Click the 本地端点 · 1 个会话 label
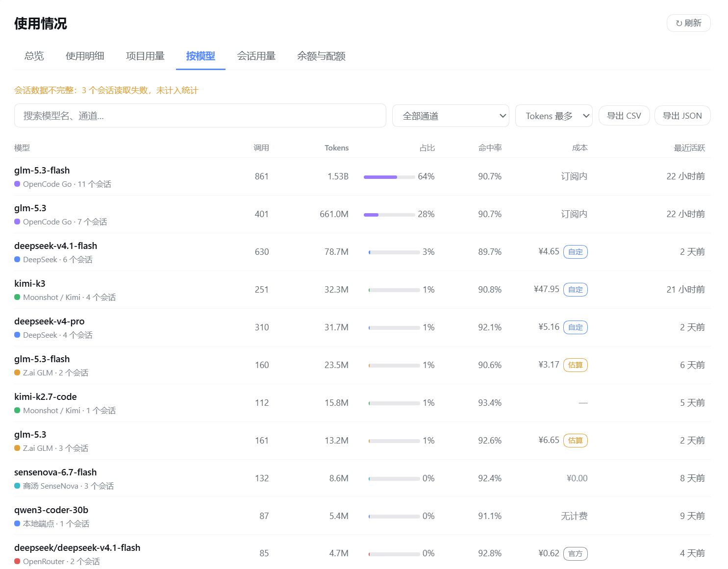Viewport: 728px width, 569px height. (x=56, y=524)
